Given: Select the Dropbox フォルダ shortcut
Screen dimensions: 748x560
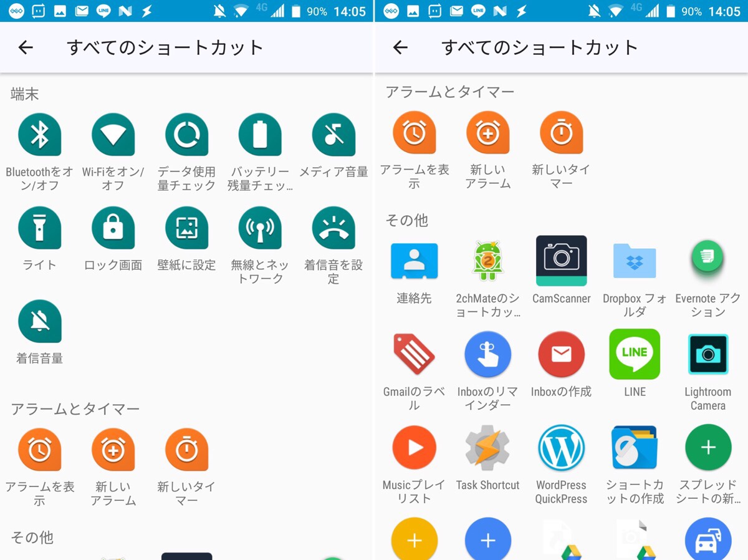Looking at the screenshot, I should tap(635, 261).
